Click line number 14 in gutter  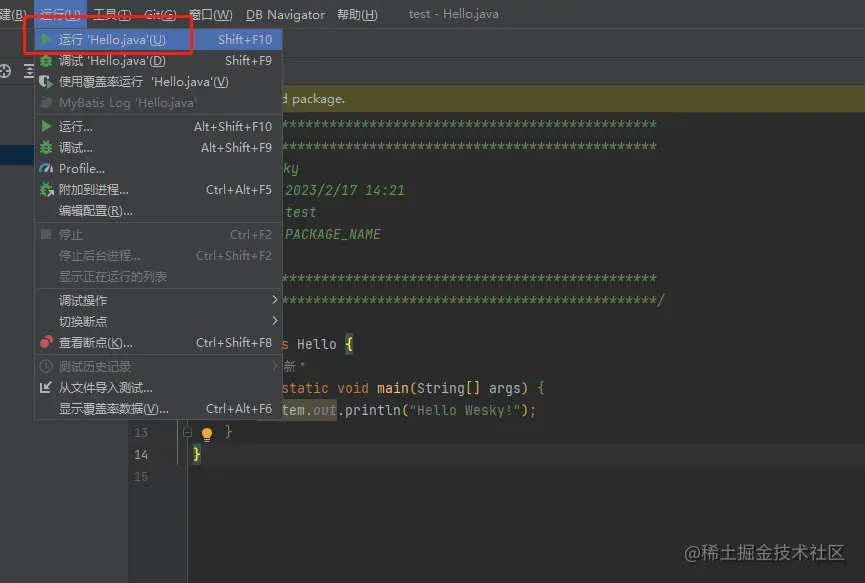tap(141, 454)
